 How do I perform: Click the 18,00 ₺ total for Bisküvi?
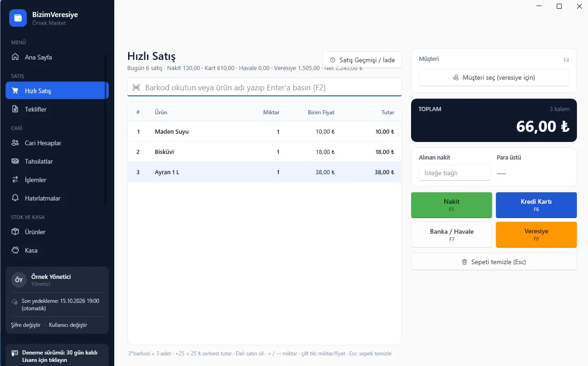pos(385,152)
